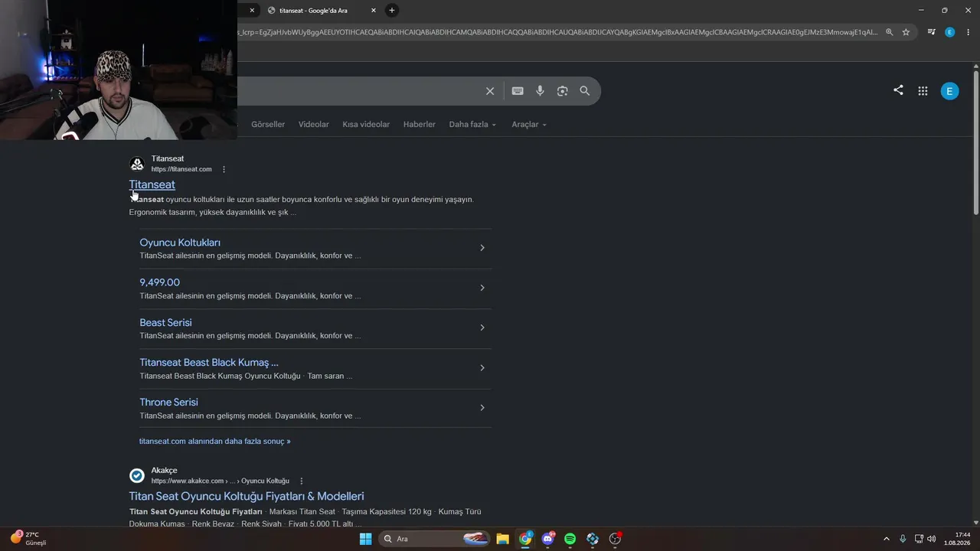Open File Explorer from the taskbar

point(502,539)
